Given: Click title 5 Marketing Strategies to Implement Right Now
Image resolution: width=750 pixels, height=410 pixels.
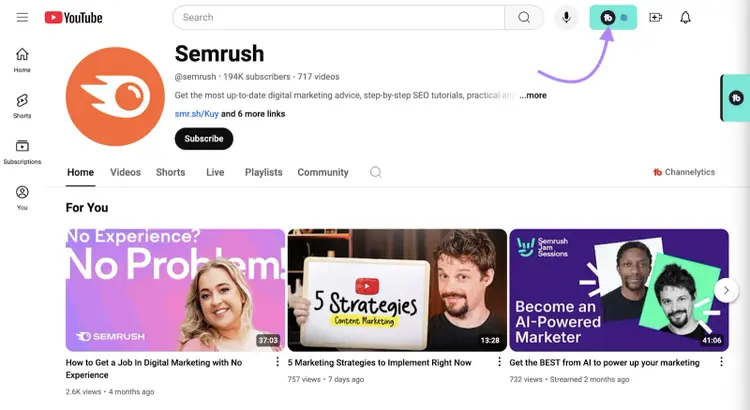Looking at the screenshot, I should click(x=379, y=363).
